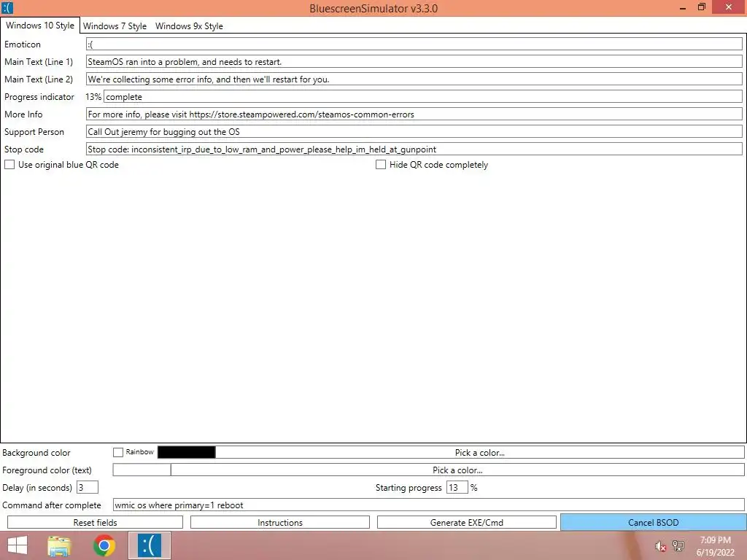
Task: Open File Explorer from the taskbar
Action: [59, 545]
